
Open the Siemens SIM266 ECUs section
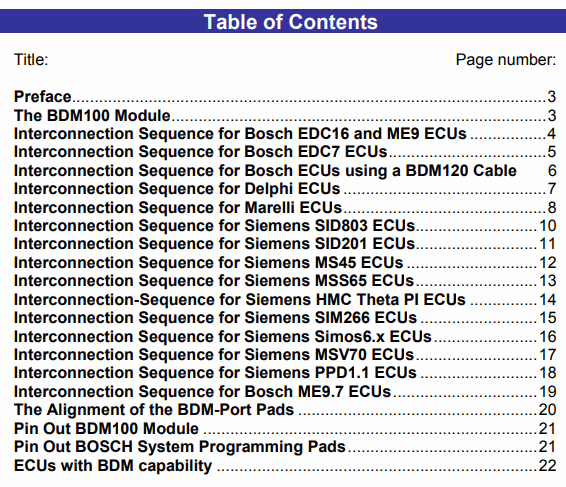pyautogui.click(x=285, y=318)
